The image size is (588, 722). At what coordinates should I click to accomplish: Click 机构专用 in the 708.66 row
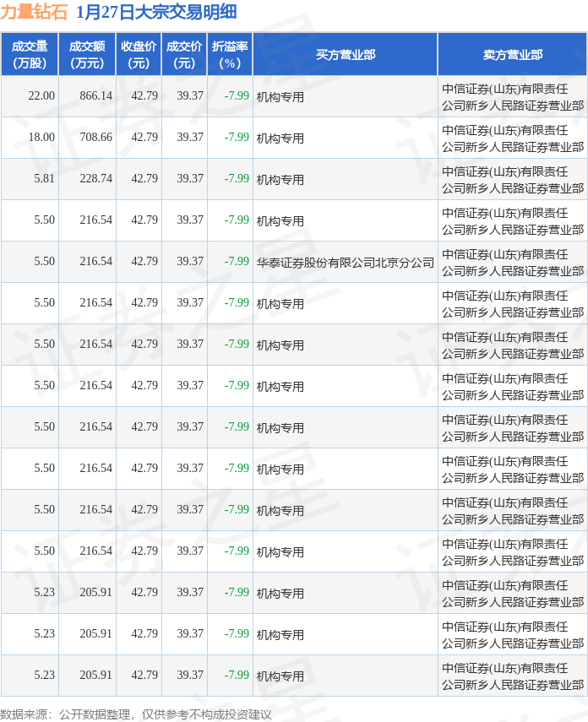280,138
